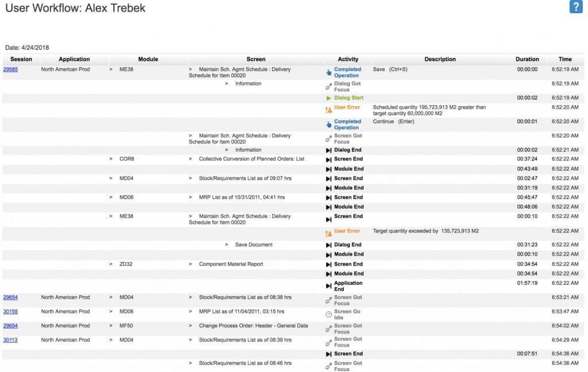Click User Error icon for Target quantity exceeded

328,233
